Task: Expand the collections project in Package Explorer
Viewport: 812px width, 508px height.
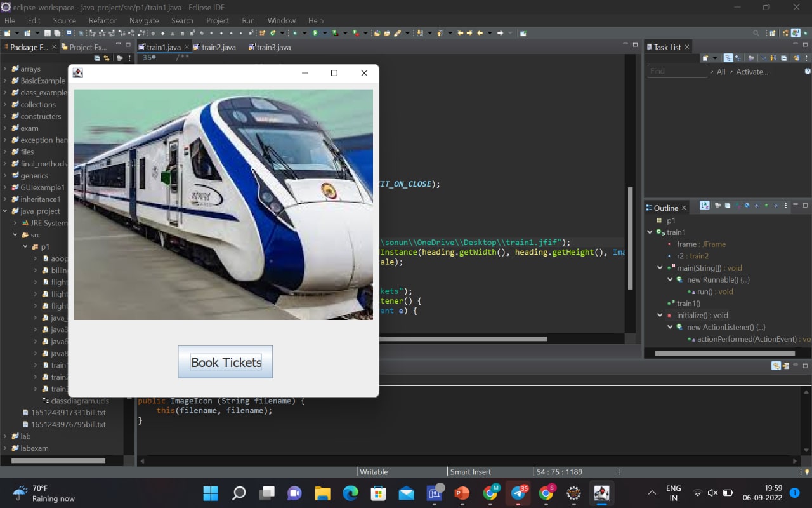Action: [5, 104]
